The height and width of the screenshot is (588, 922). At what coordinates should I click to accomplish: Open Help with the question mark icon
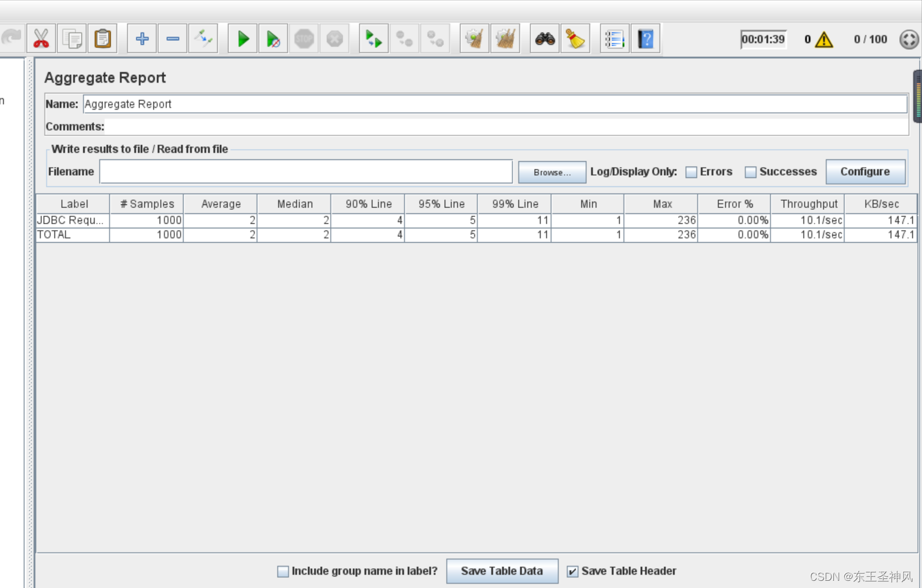coord(646,39)
